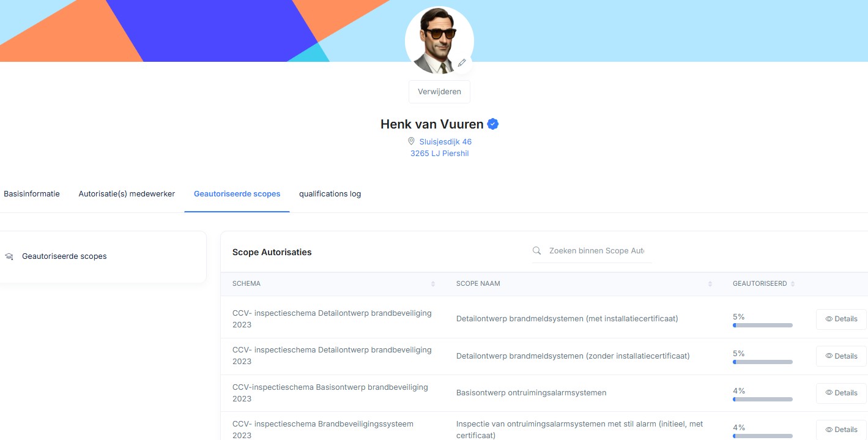Open the Sluisjesdijk 46 address link
Image resolution: width=868 pixels, height=440 pixels.
[445, 141]
